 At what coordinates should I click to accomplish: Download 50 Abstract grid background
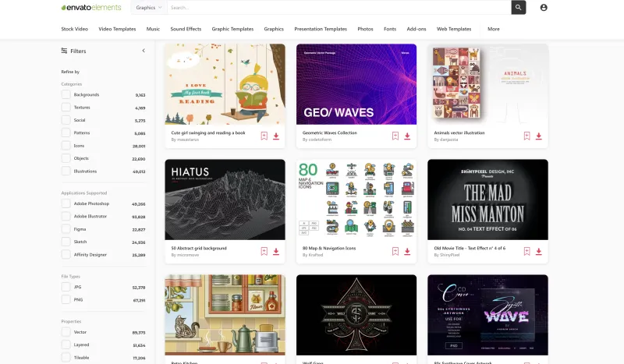[x=276, y=252]
